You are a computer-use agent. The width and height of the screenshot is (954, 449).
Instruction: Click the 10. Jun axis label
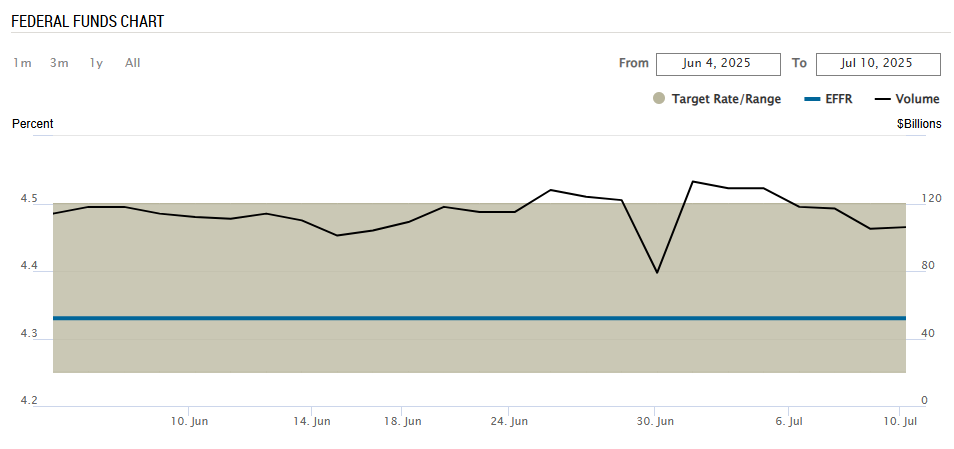pos(189,421)
